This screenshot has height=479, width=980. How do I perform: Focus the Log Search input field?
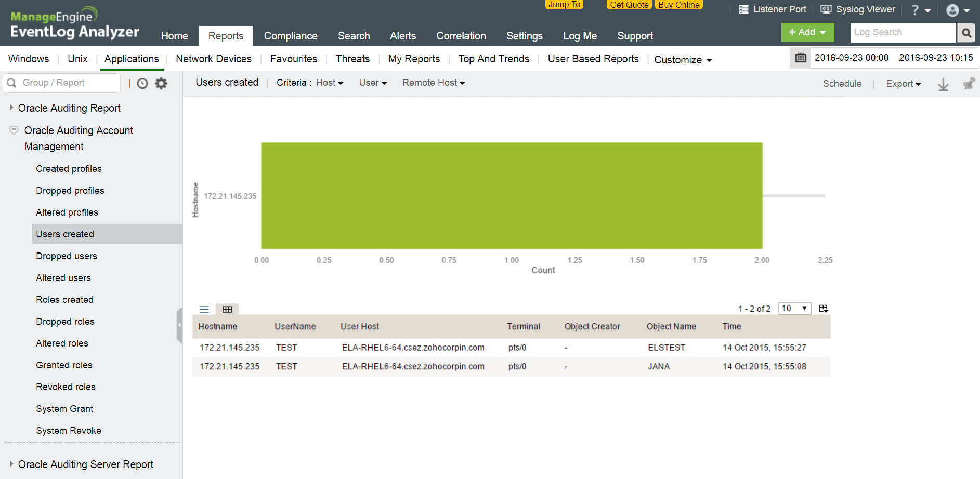coord(903,33)
